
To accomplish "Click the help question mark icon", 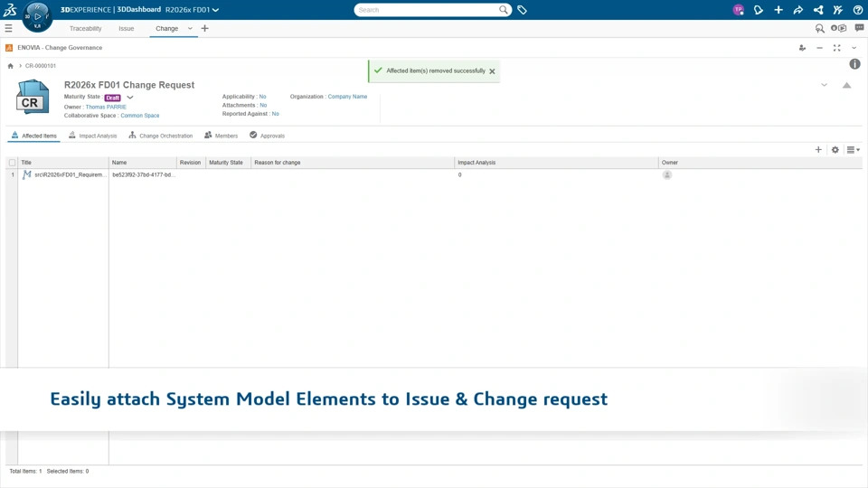I will [x=858, y=10].
